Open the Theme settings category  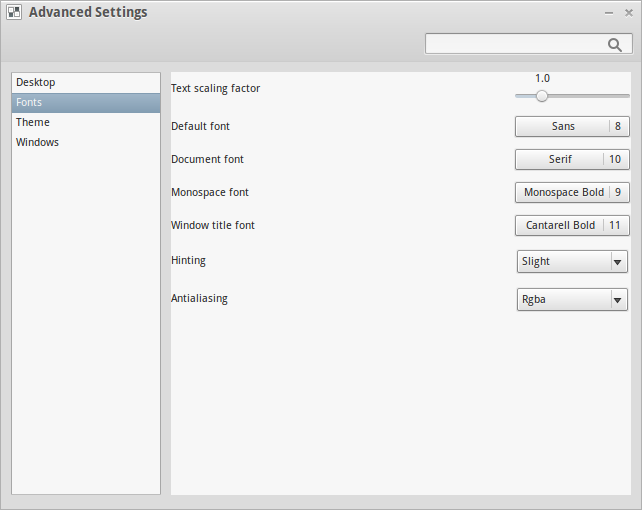coord(33,122)
